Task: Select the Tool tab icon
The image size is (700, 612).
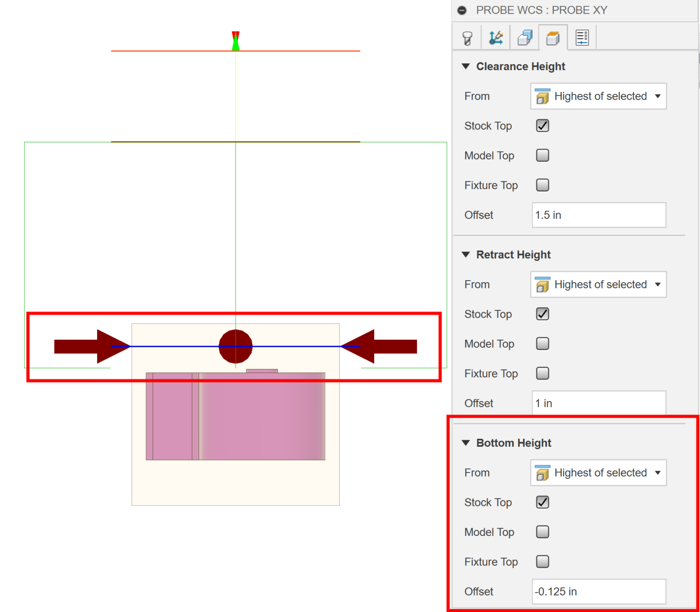Action: point(467,37)
